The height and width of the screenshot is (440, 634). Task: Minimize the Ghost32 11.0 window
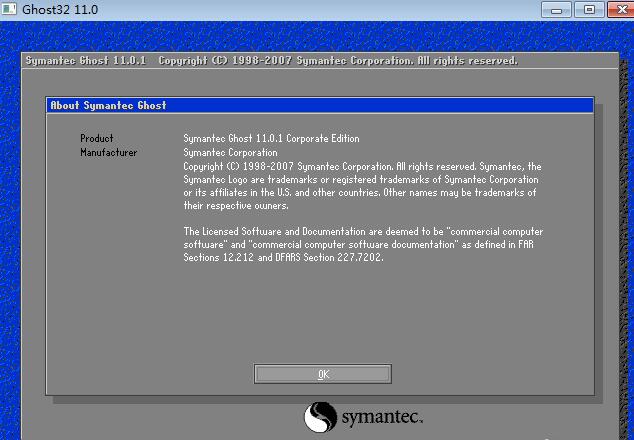click(556, 10)
